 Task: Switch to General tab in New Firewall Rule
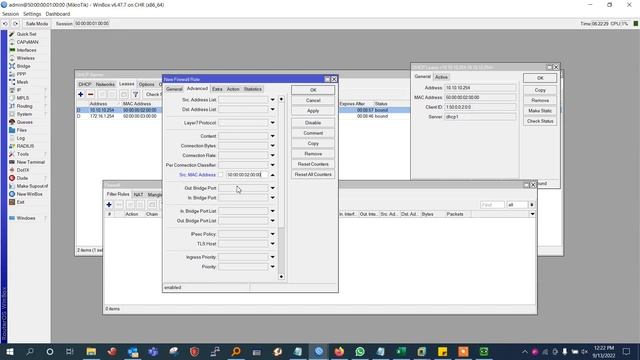pyautogui.click(x=174, y=89)
